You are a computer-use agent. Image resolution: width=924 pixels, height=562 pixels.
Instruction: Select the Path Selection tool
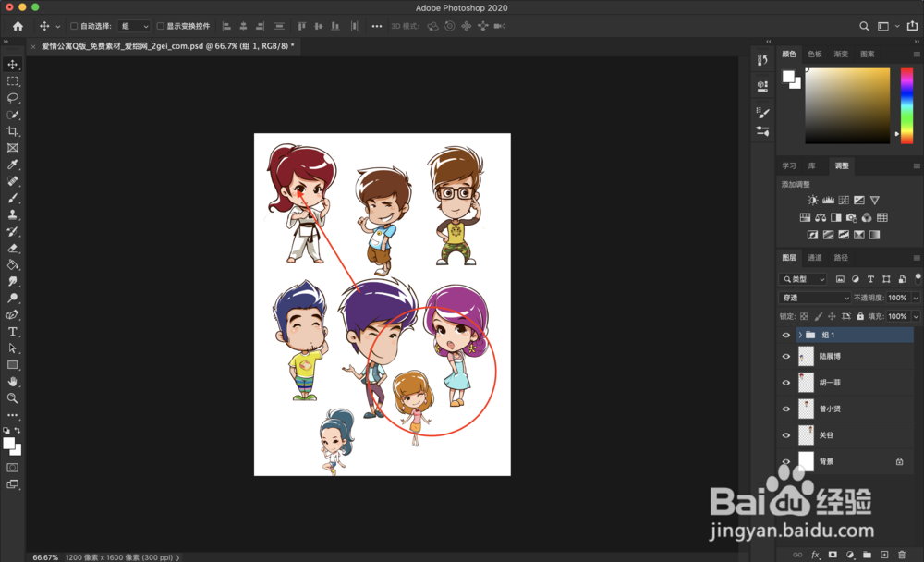click(12, 348)
